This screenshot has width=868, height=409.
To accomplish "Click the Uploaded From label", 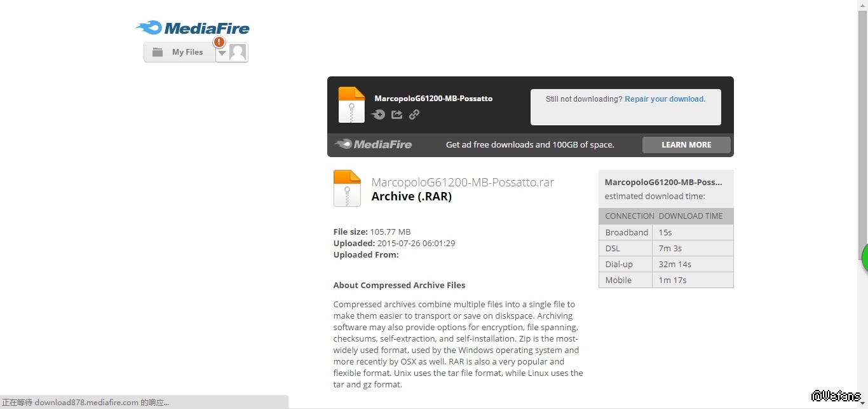I will tap(366, 255).
